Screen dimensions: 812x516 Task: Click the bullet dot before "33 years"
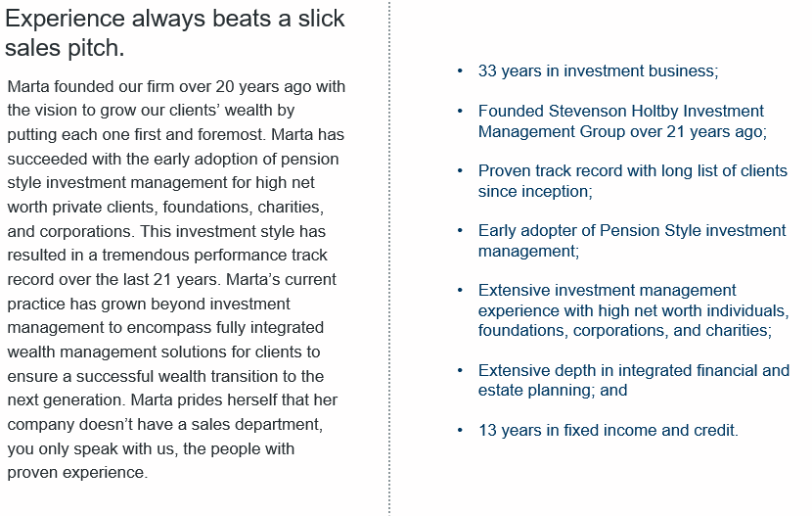460,71
